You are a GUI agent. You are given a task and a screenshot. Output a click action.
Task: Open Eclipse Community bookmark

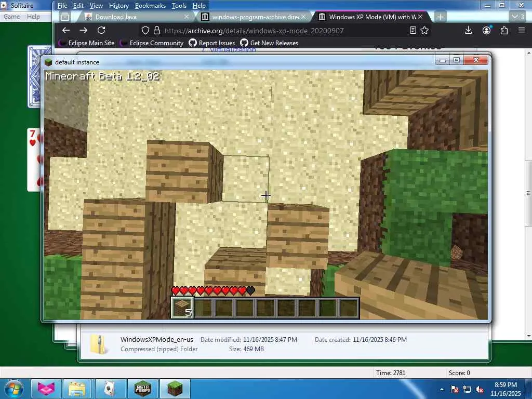tap(152, 43)
